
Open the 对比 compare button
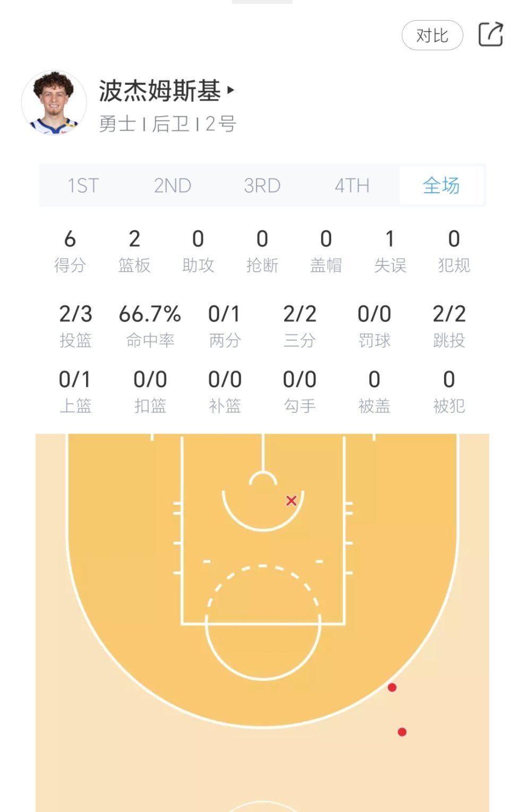pyautogui.click(x=432, y=36)
